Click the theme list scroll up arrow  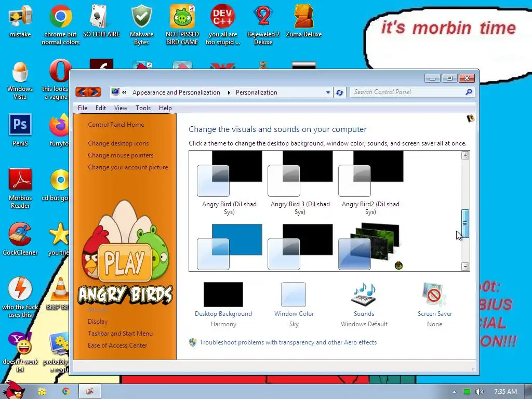coord(465,155)
